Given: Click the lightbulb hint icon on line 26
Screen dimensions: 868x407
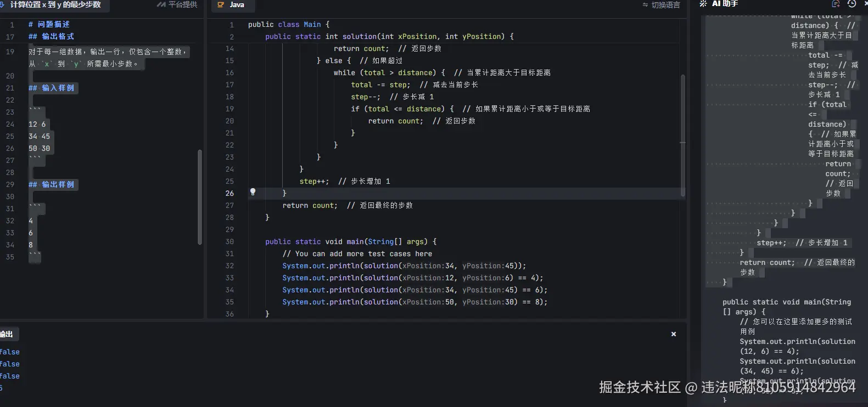Looking at the screenshot, I should [253, 192].
